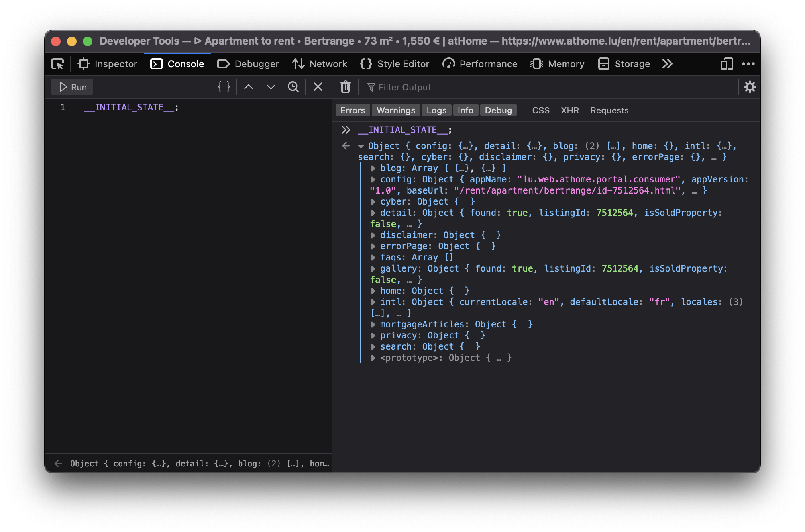
Task: Open the Performance panel
Action: point(480,64)
